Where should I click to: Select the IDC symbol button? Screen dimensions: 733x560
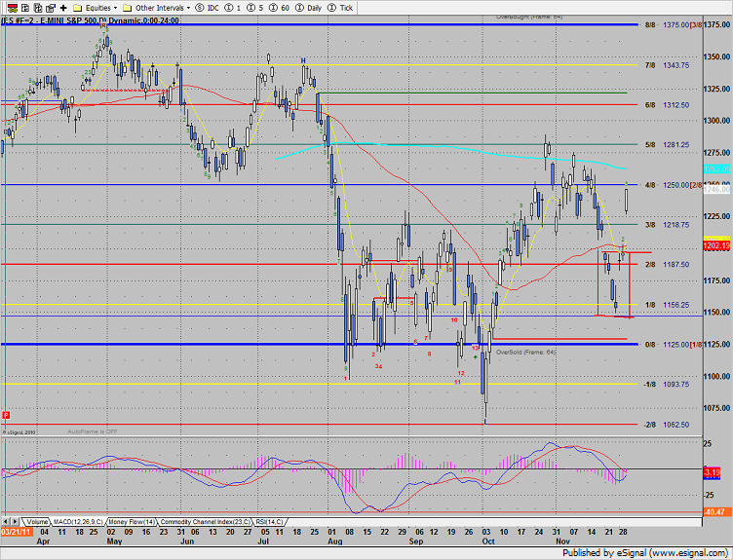click(207, 8)
